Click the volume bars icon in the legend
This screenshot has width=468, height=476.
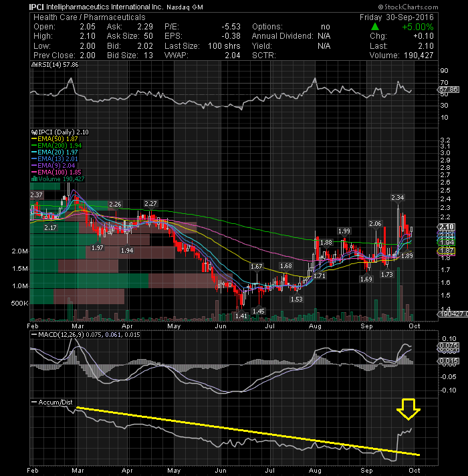coord(34,178)
